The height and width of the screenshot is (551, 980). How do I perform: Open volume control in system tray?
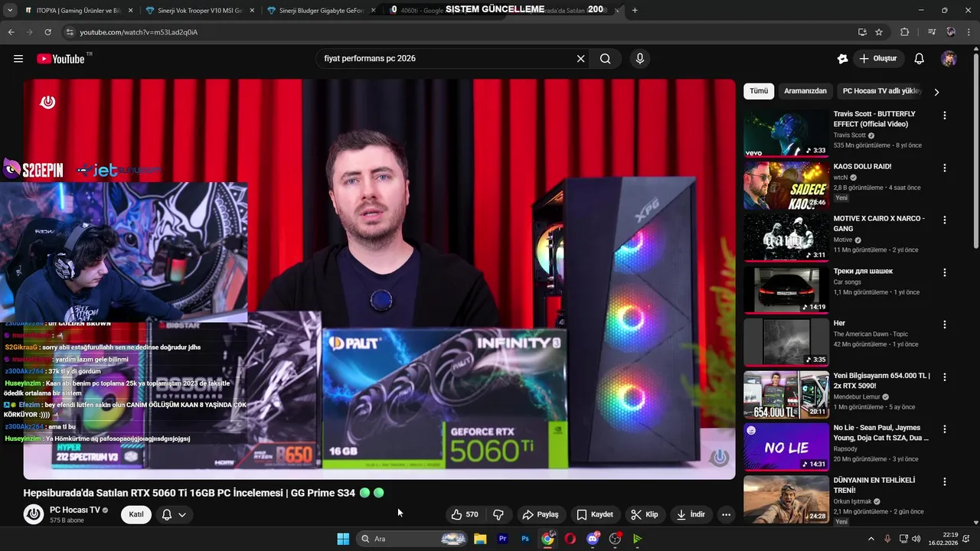pyautogui.click(x=916, y=539)
